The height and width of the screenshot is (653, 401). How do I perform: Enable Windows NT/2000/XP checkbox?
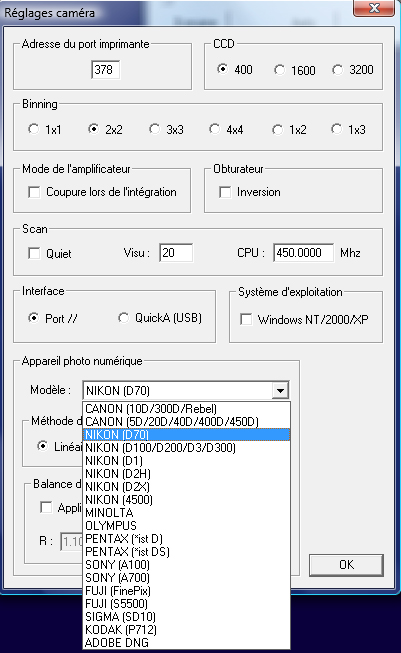tap(246, 319)
